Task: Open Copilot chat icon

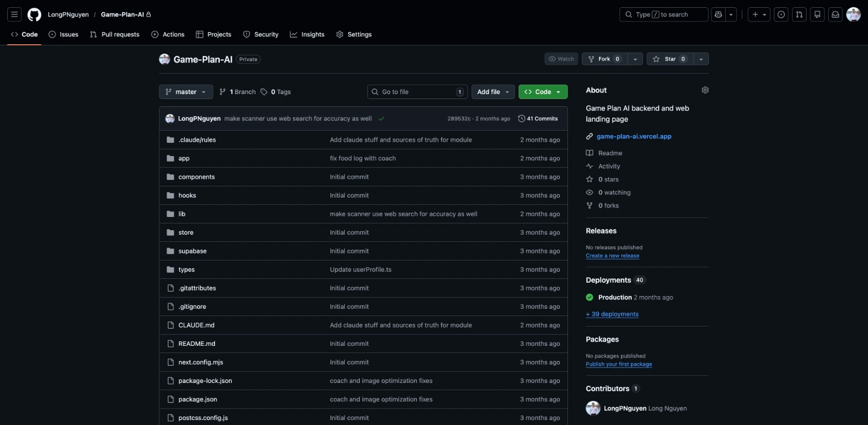Action: click(719, 14)
